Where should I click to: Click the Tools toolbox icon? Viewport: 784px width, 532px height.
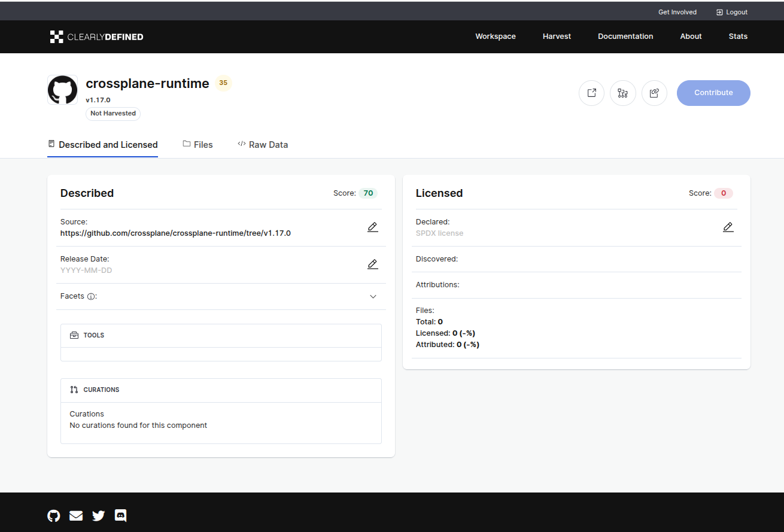74,335
